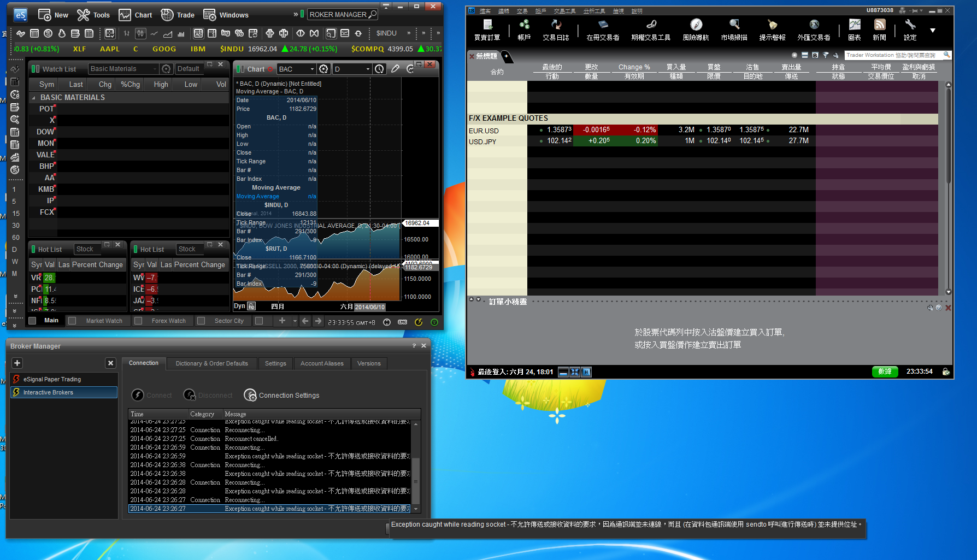Select the line chart type icon
Image resolution: width=977 pixels, height=560 pixels.
tap(154, 33)
